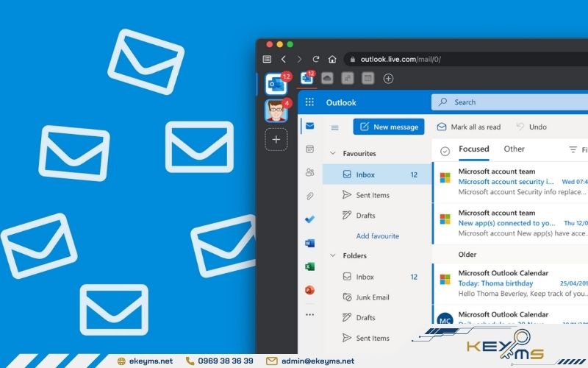Viewport: 588px width, 368px height.
Task: Open the message Filter dropdown
Action: click(x=578, y=149)
